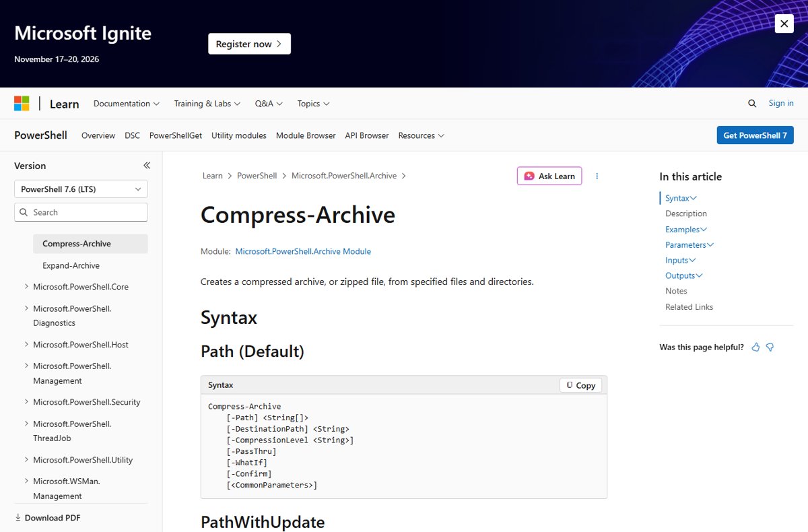Open the API Browser menu item
Screen dimensions: 808x532
tap(367, 135)
